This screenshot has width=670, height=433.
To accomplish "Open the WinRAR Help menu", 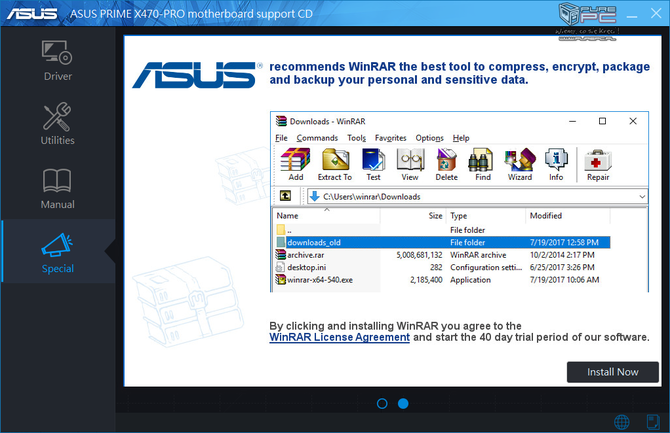I will (x=461, y=138).
